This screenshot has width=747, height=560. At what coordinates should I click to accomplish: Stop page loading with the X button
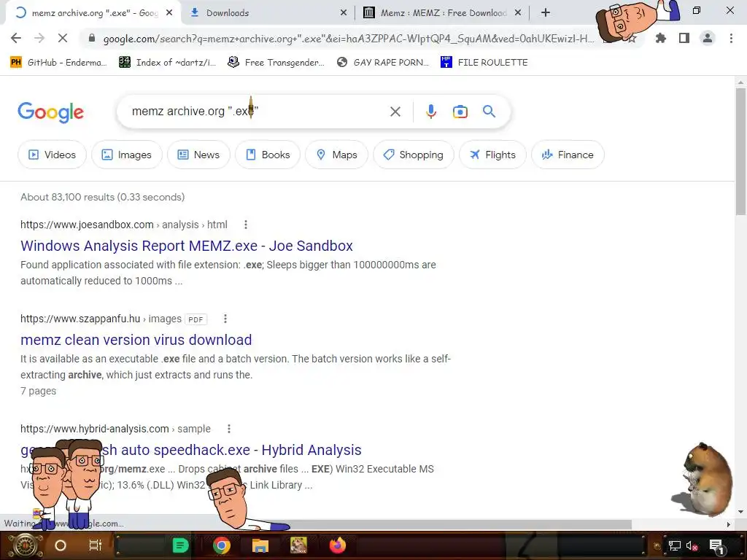coord(63,38)
